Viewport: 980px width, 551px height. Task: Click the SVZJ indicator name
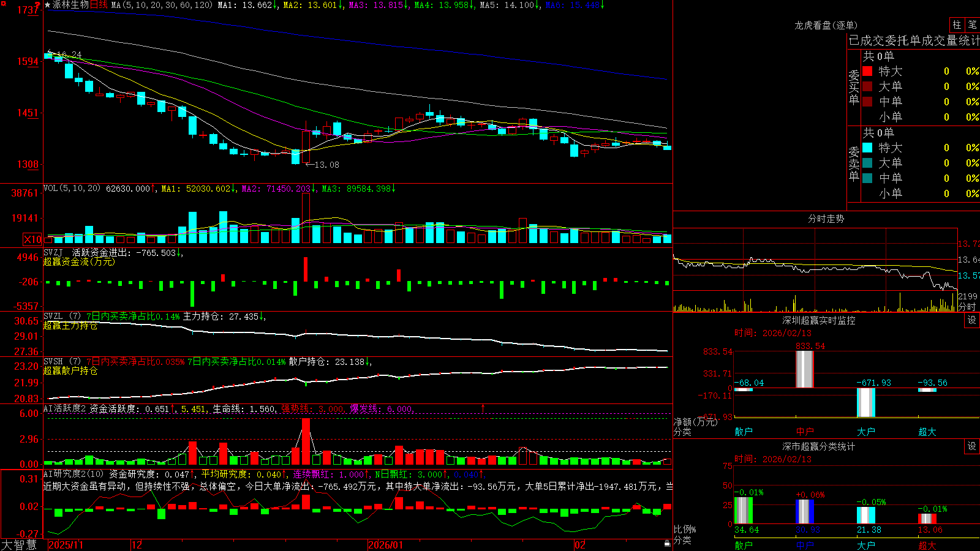coord(53,252)
